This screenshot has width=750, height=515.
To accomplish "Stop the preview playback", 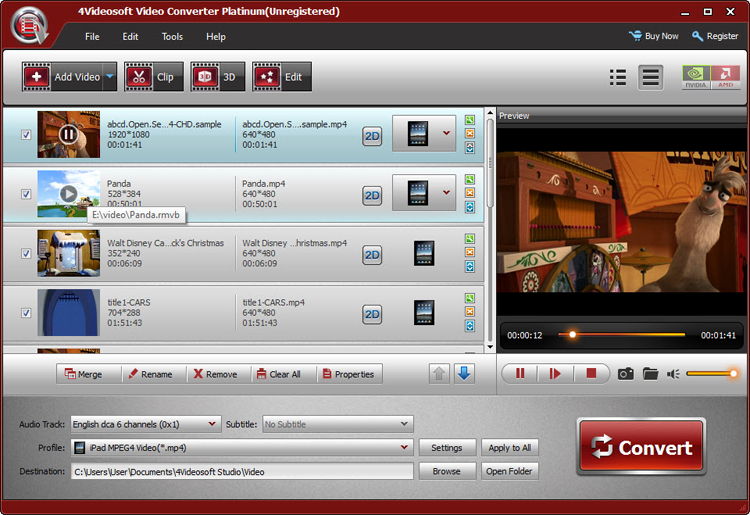I will point(591,373).
